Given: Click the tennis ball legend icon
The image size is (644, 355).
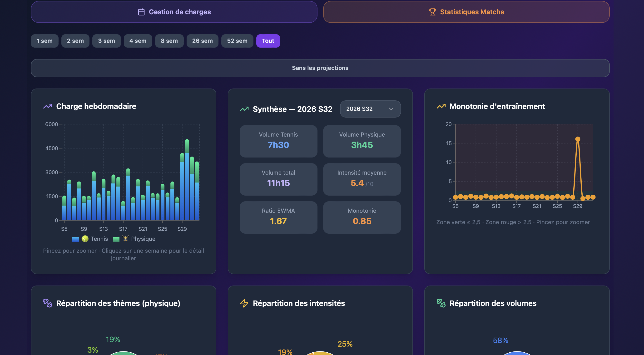Looking at the screenshot, I should click(85, 239).
